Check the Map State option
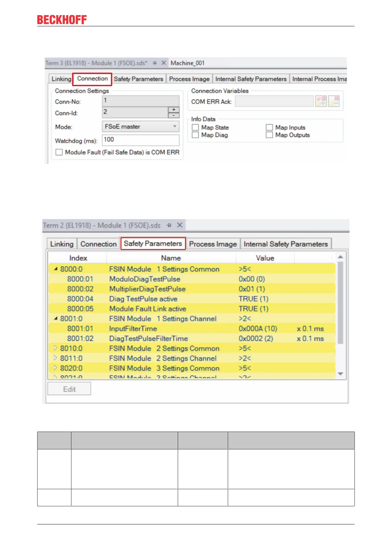 195,127
